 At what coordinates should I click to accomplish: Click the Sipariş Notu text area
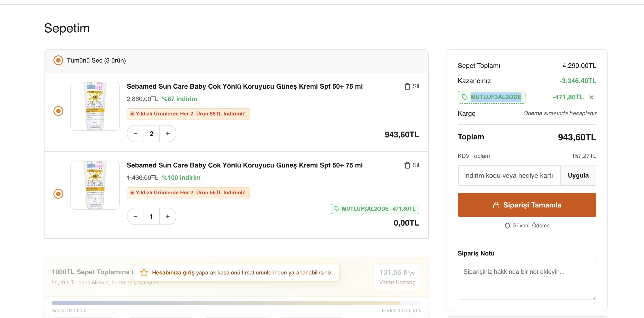[x=527, y=281]
